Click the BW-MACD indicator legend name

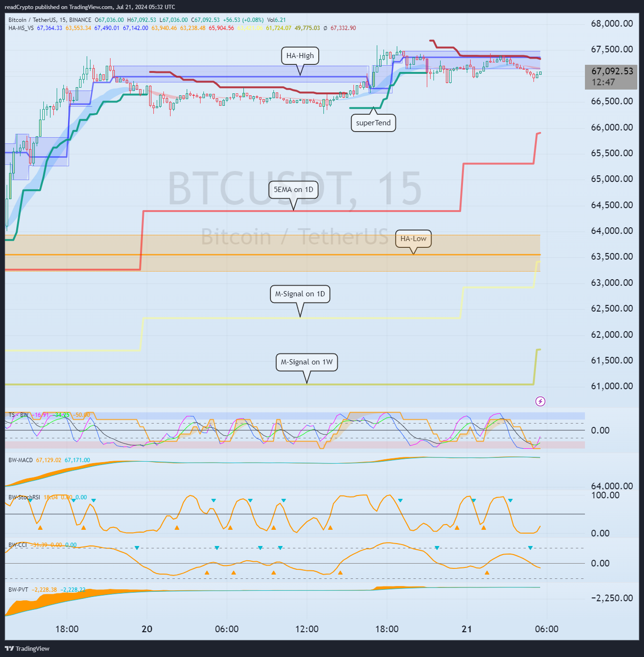coord(20,460)
